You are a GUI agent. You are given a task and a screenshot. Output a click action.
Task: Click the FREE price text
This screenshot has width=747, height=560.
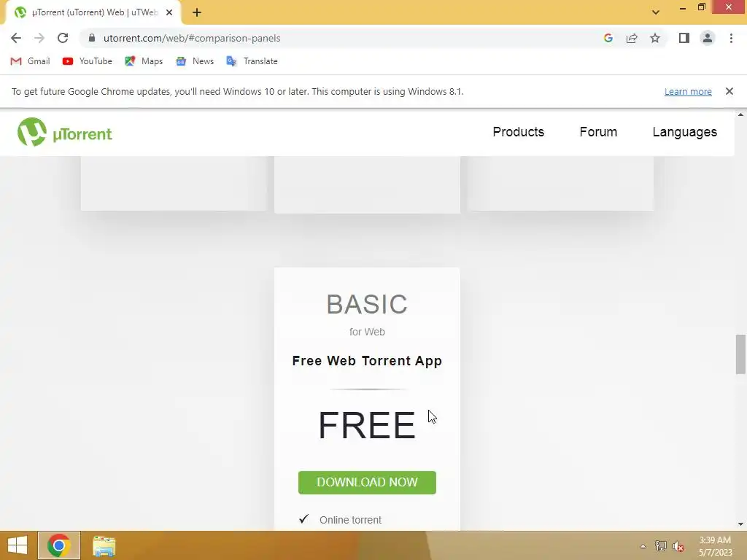tap(367, 425)
